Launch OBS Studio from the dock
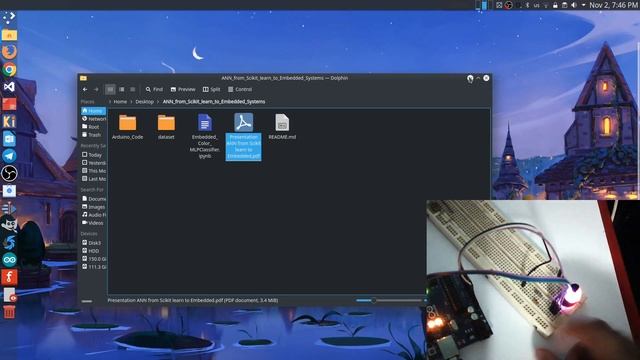The image size is (640, 360). (x=9, y=173)
